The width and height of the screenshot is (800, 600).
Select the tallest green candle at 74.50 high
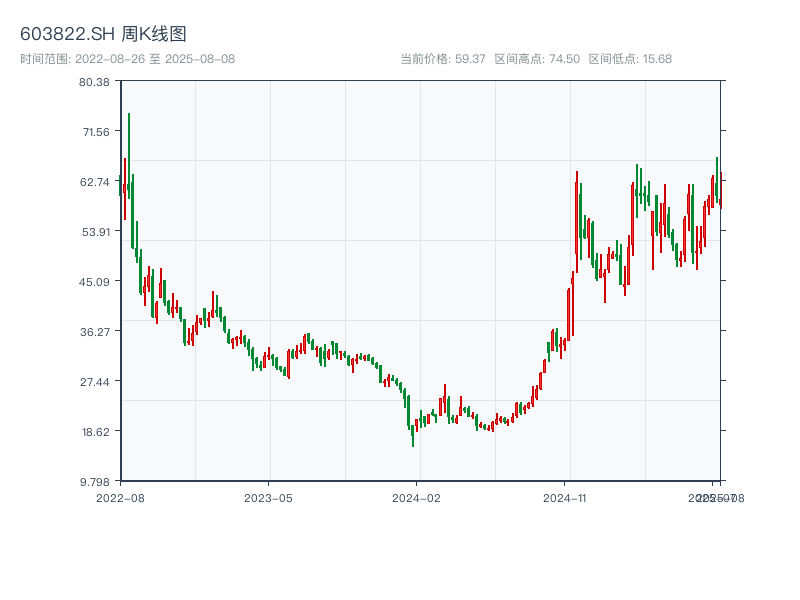(x=129, y=156)
